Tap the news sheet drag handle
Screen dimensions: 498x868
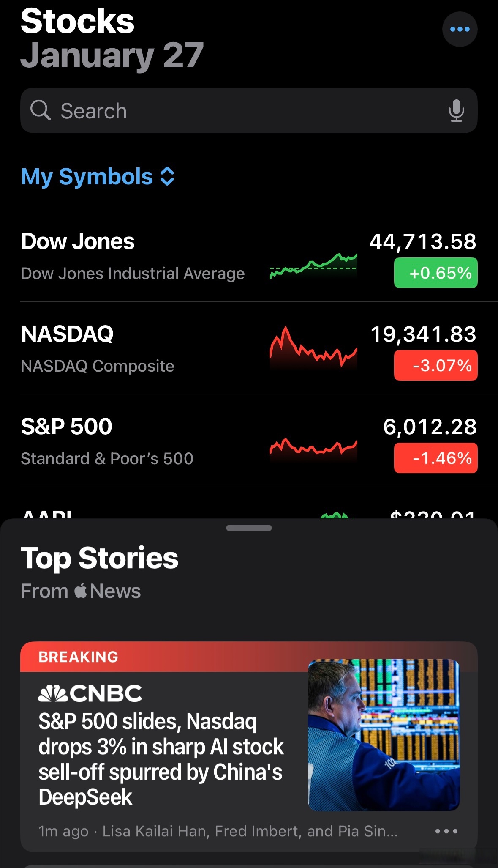pyautogui.click(x=249, y=528)
